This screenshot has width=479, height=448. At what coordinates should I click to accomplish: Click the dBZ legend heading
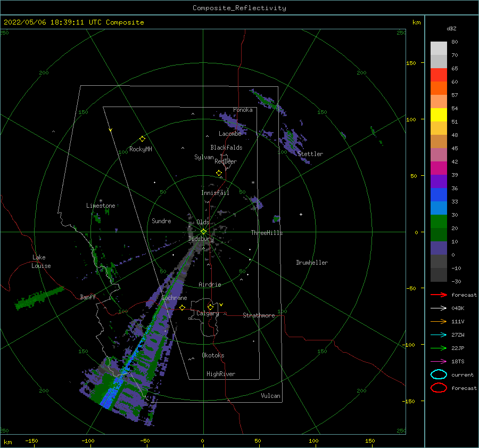pos(451,28)
